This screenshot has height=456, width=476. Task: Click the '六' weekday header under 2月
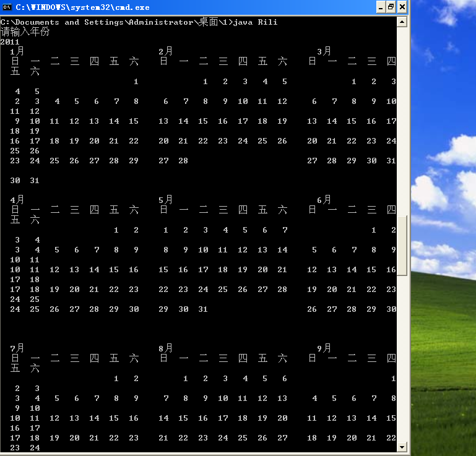click(282, 61)
